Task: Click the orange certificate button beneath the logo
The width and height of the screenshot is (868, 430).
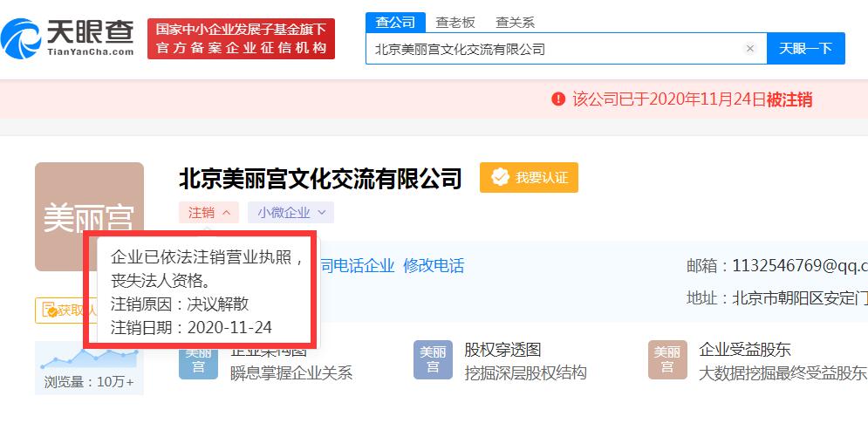Action: click(x=66, y=311)
